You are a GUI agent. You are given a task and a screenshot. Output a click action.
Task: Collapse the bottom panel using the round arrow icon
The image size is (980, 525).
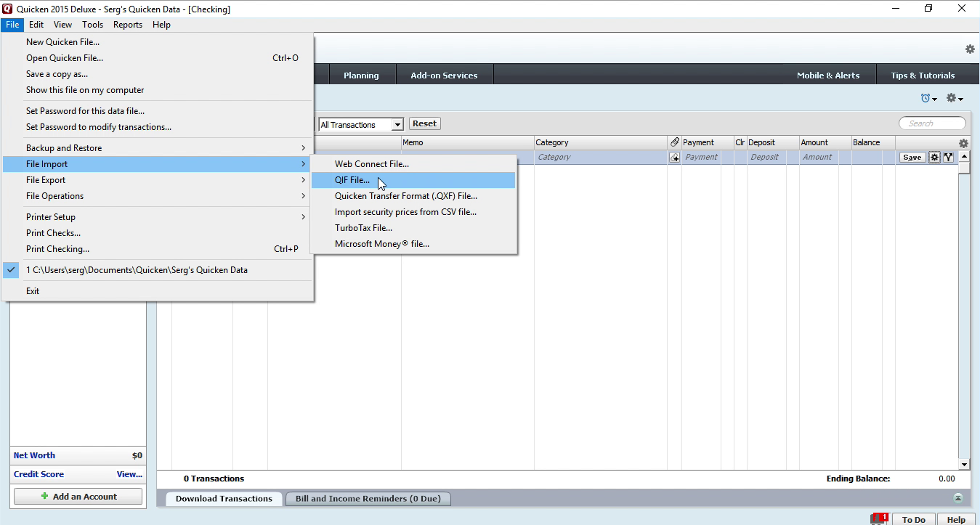pyautogui.click(x=958, y=498)
